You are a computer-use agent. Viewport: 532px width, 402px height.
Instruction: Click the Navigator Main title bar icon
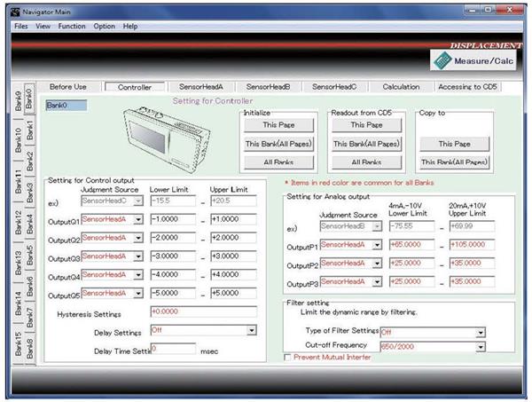pos(15,12)
